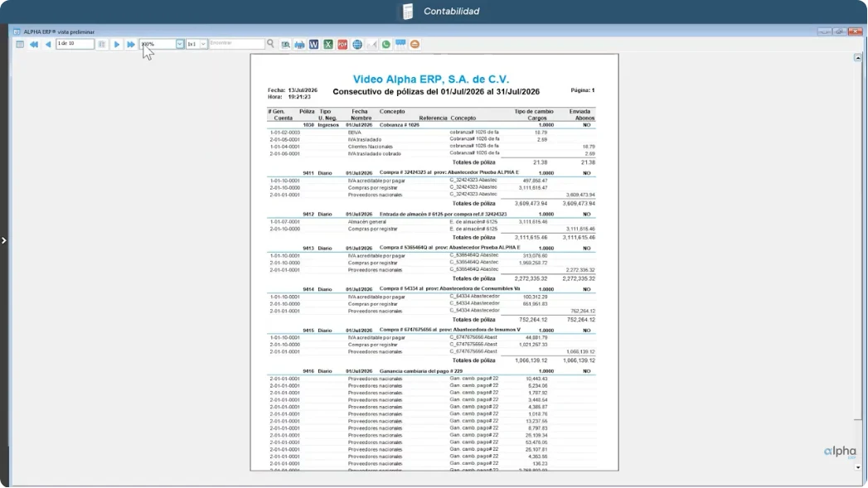Viewport: 868px width, 488px height.
Task: Open the print preview setup icon
Action: click(286, 44)
